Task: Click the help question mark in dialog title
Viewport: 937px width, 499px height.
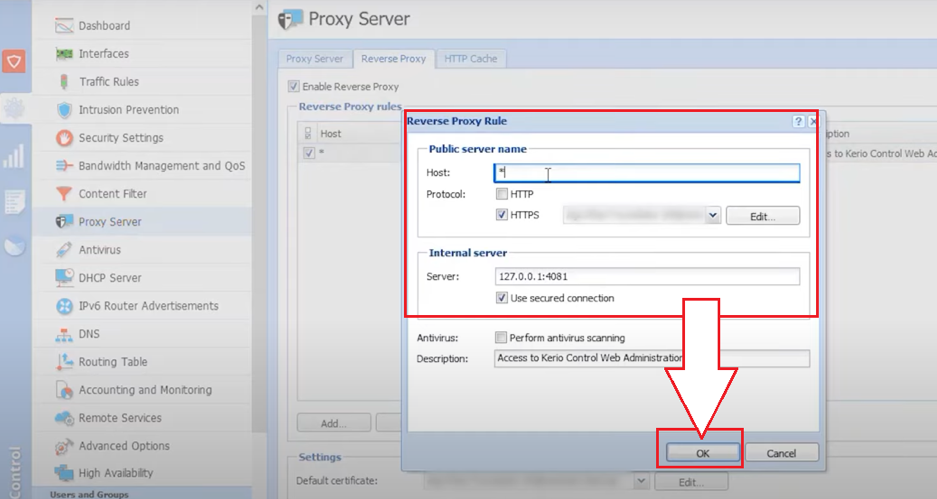Action: [x=798, y=121]
